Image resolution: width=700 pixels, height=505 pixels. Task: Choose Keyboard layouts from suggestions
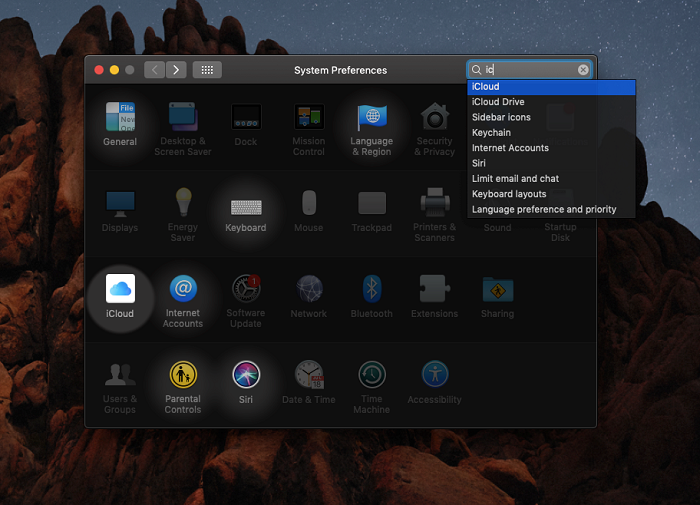click(509, 194)
